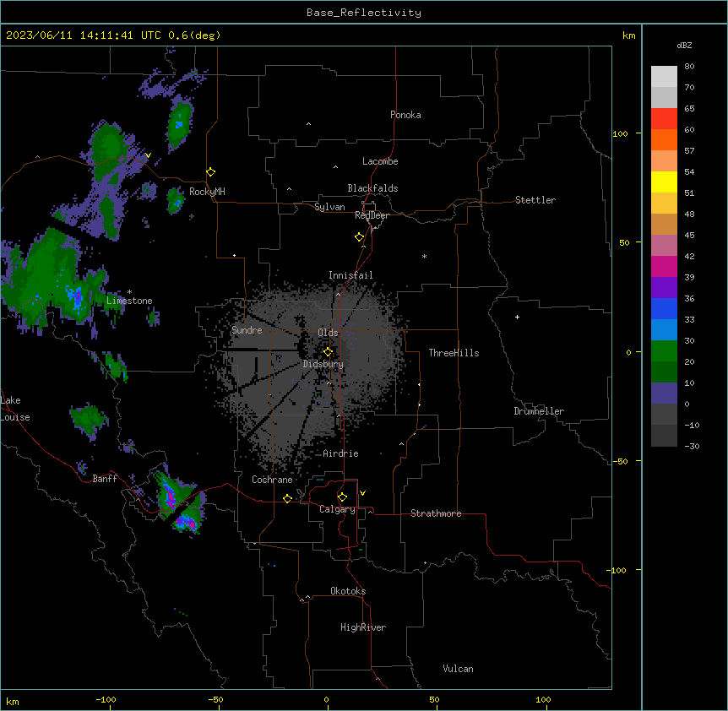
Task: Select the 2023/06/11 14:11:41 UTC timestamp
Action: point(84,35)
